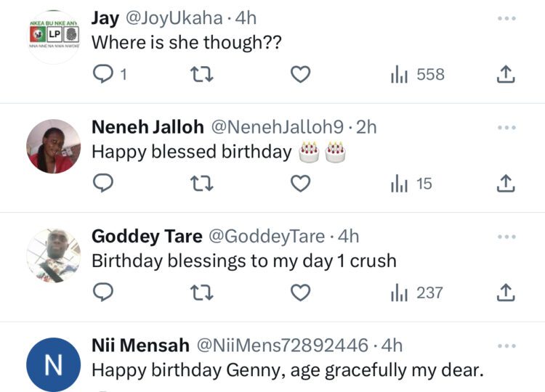Like Neneh Jalloh's birthday tweet

point(301,184)
